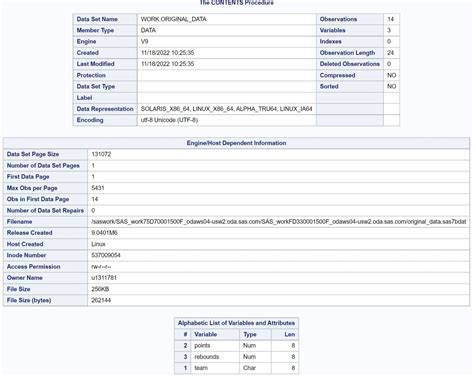Image resolution: width=474 pixels, height=377 pixels.
Task: Click the File Size (bytes) value 262144
Action: click(x=101, y=300)
